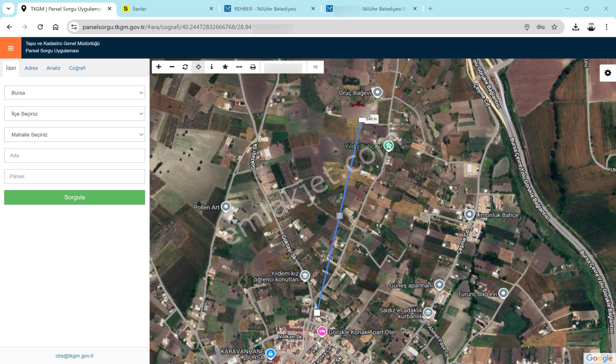Click the Yıldız Bahçesi green marker
Image resolution: width=616 pixels, height=364 pixels.
(x=389, y=146)
